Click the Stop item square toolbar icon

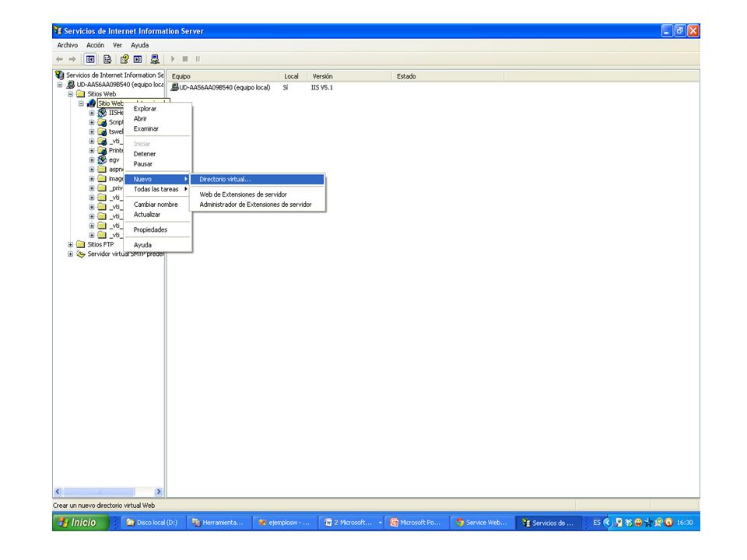click(x=185, y=59)
